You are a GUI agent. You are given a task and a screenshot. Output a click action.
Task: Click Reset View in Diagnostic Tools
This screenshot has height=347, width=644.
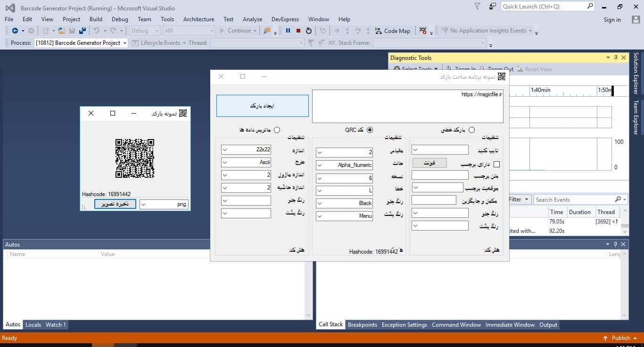pyautogui.click(x=534, y=69)
